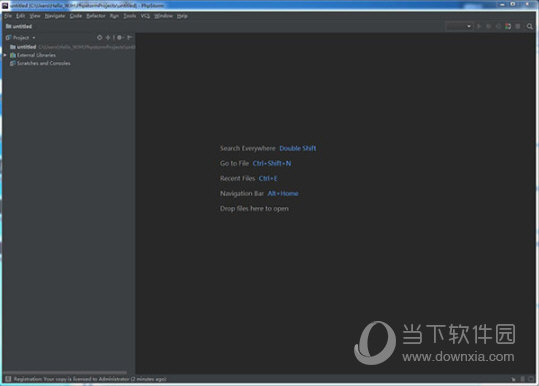Image resolution: width=539 pixels, height=386 pixels.
Task: Click the PhpStorm app icon in title bar
Action: point(5,5)
